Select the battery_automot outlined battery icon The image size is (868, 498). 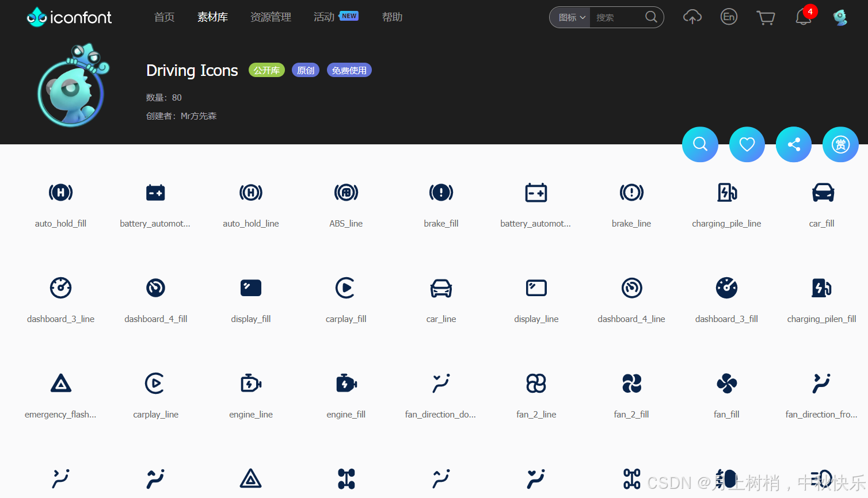(536, 193)
